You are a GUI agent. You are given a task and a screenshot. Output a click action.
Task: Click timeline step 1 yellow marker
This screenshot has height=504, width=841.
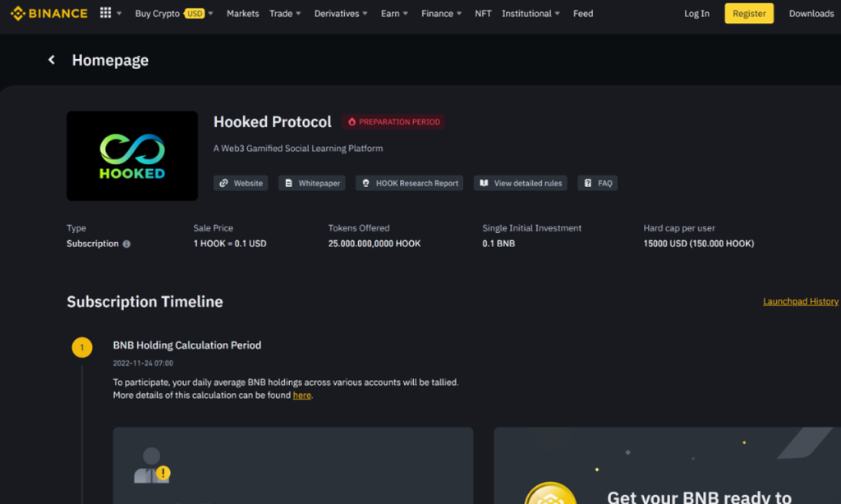(x=82, y=347)
